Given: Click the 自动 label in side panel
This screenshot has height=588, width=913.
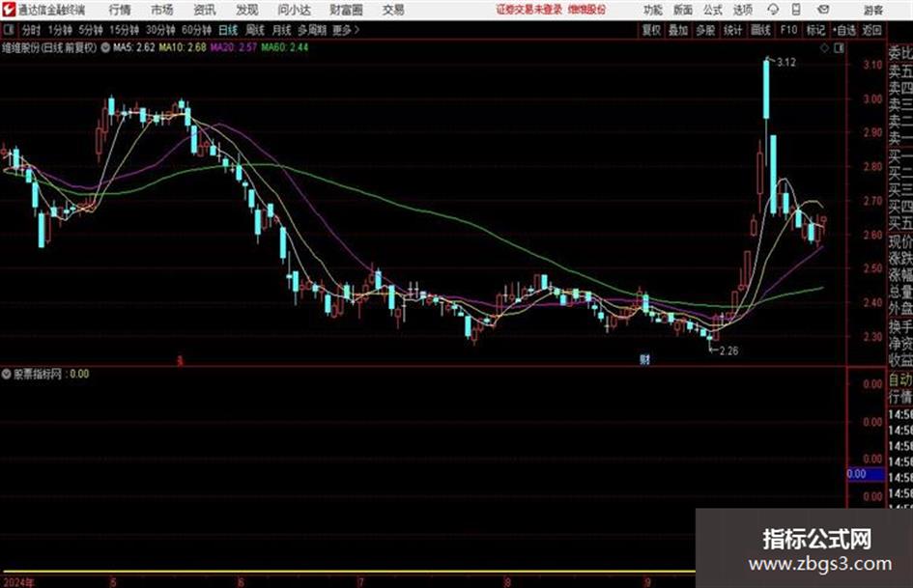Looking at the screenshot, I should tap(900, 380).
